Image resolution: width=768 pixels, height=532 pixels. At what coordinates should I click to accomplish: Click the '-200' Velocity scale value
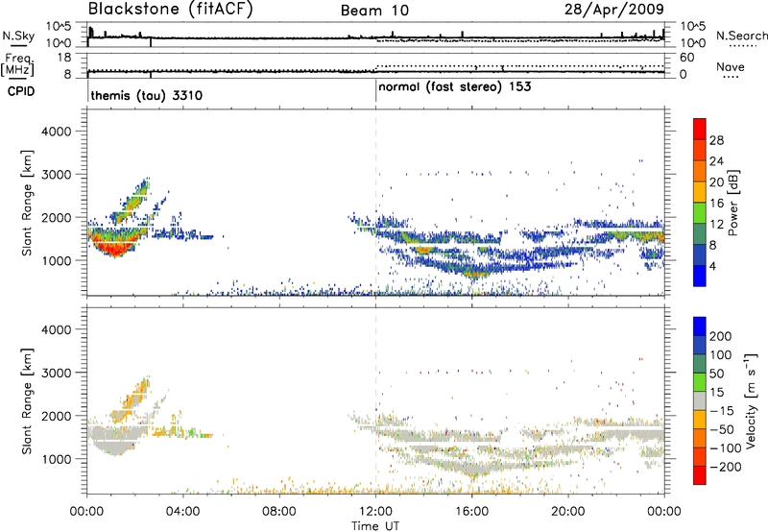726,467
